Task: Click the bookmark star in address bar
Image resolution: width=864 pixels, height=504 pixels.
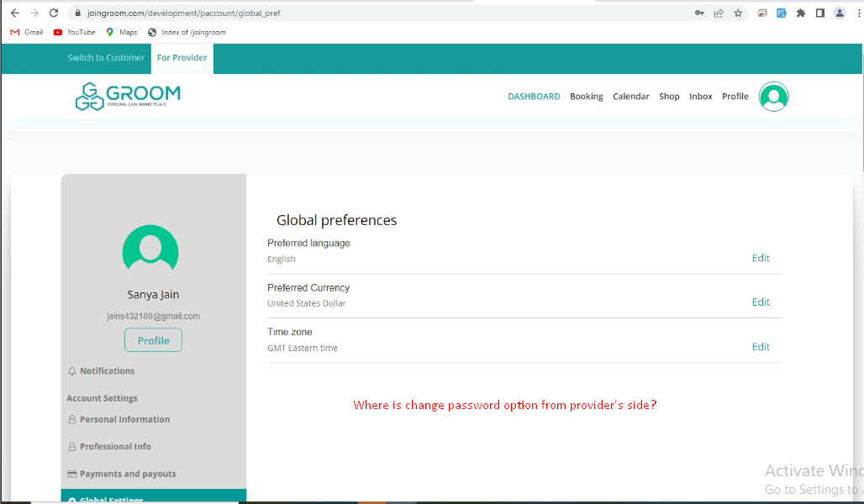Action: (x=738, y=13)
